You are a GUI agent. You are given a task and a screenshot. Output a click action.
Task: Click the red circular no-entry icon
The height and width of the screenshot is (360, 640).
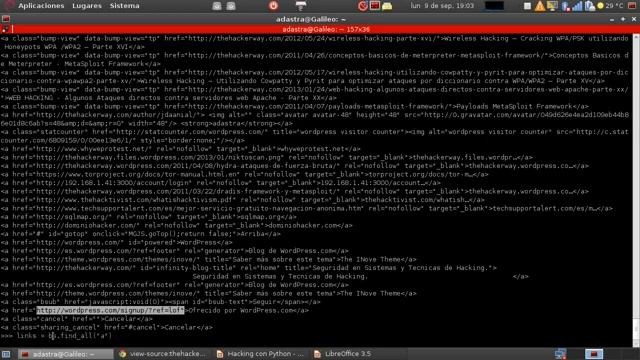click(x=362, y=6)
